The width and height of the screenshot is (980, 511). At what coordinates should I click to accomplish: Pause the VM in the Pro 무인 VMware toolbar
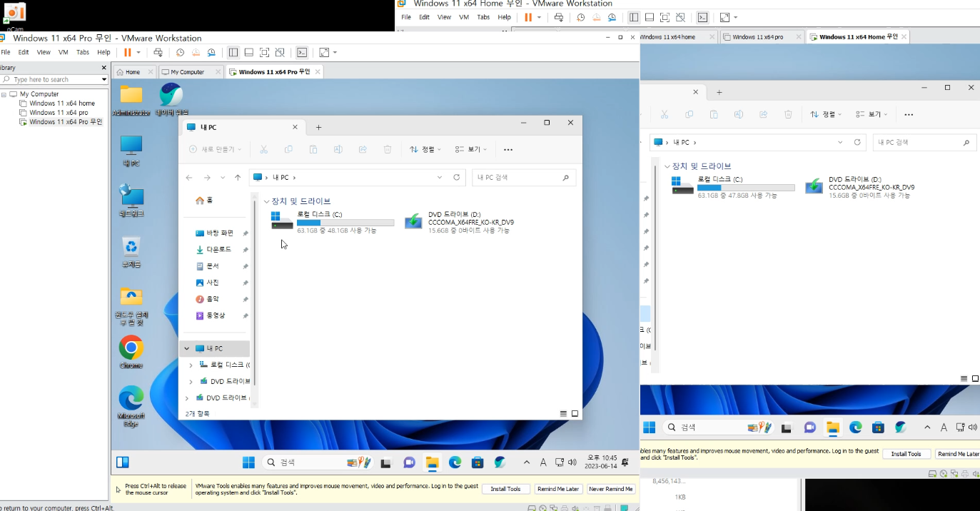coord(127,52)
